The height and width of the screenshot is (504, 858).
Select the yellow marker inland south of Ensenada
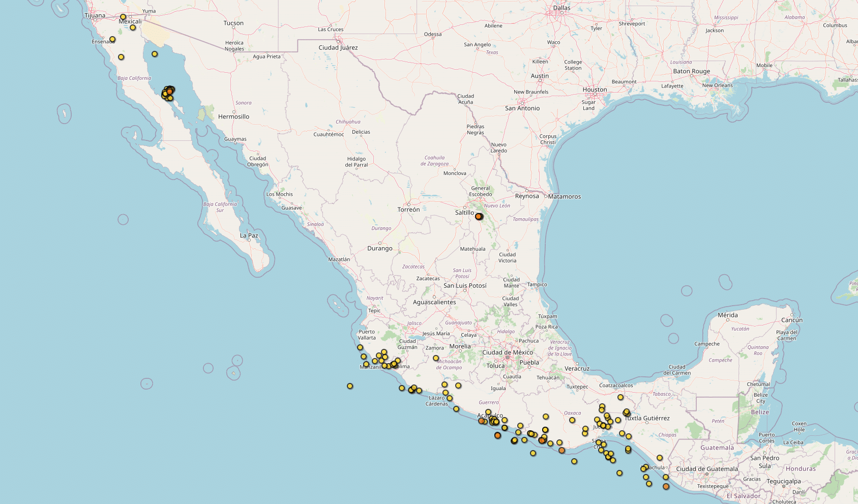(x=121, y=57)
